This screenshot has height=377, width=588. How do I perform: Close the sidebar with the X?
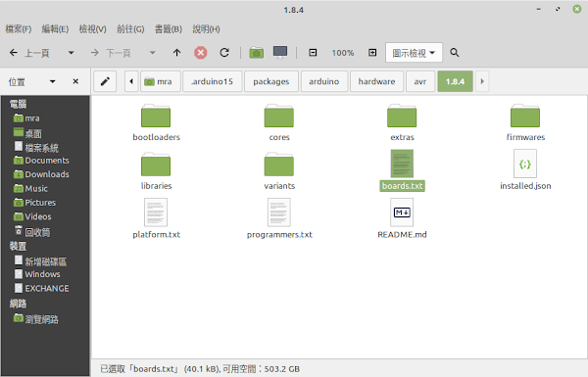click(x=75, y=81)
